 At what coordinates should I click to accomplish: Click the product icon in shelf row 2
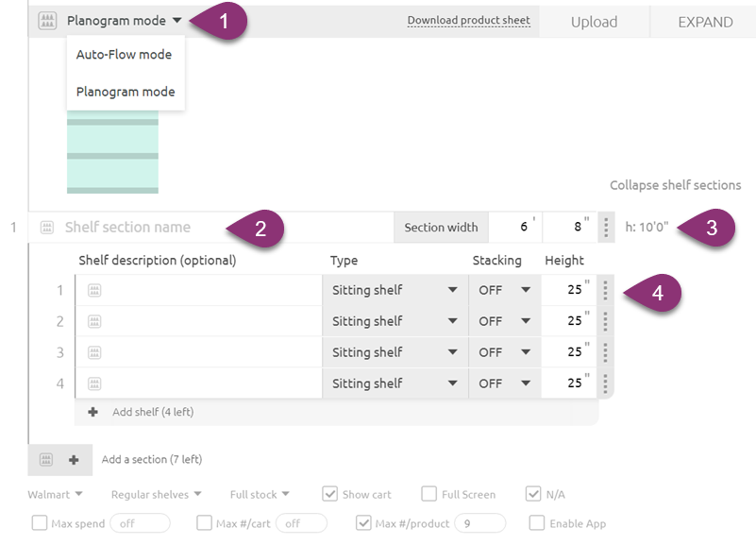coord(94,321)
